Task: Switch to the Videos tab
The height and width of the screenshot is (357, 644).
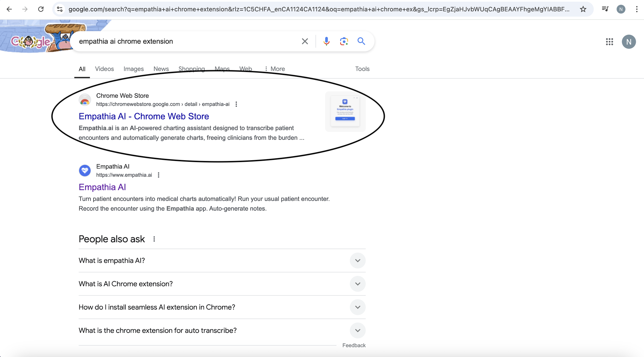Action: (104, 69)
